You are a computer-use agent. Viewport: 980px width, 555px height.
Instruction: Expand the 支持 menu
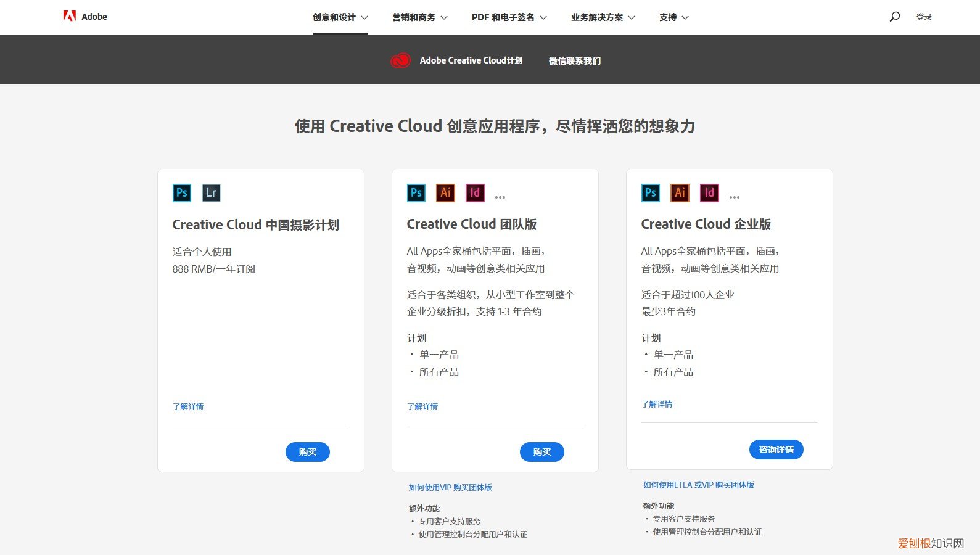coord(673,17)
